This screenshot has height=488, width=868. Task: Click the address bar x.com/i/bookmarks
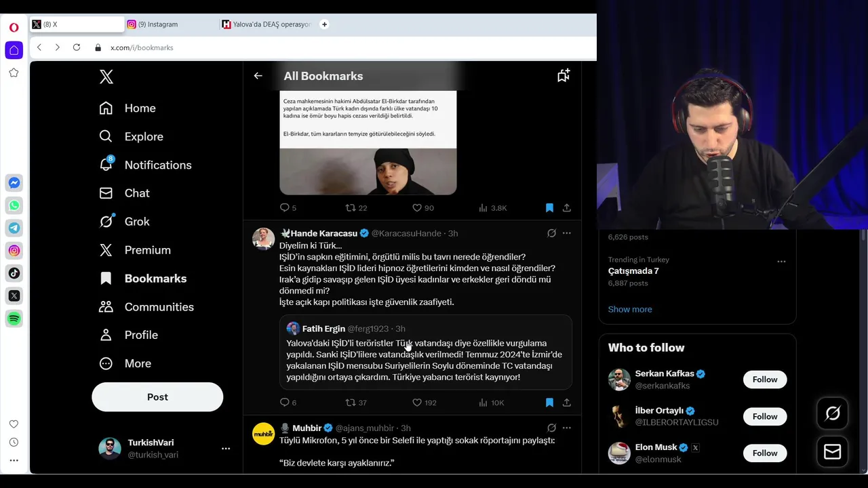pyautogui.click(x=142, y=47)
